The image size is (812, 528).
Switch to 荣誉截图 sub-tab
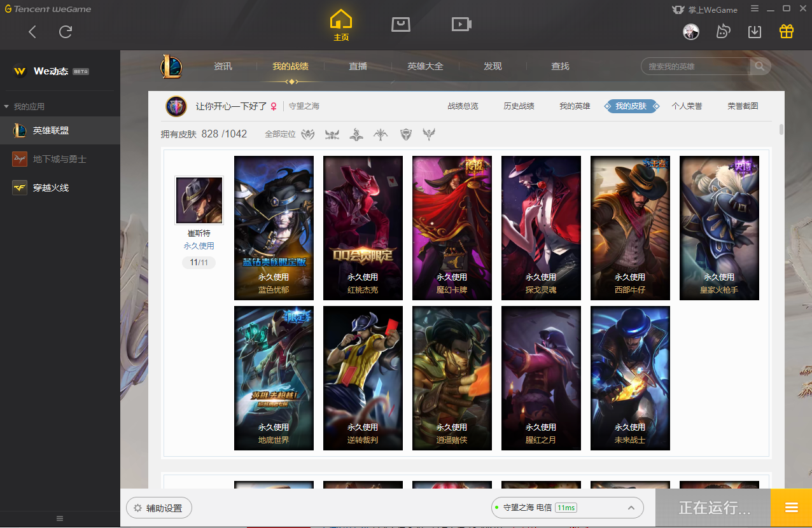click(x=743, y=106)
